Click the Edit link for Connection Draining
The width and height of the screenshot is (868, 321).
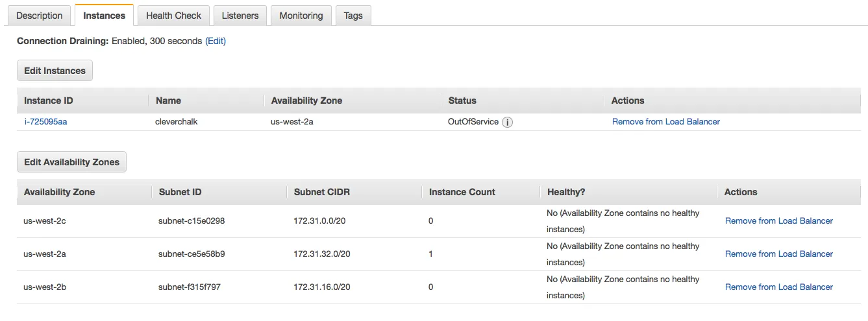point(216,41)
